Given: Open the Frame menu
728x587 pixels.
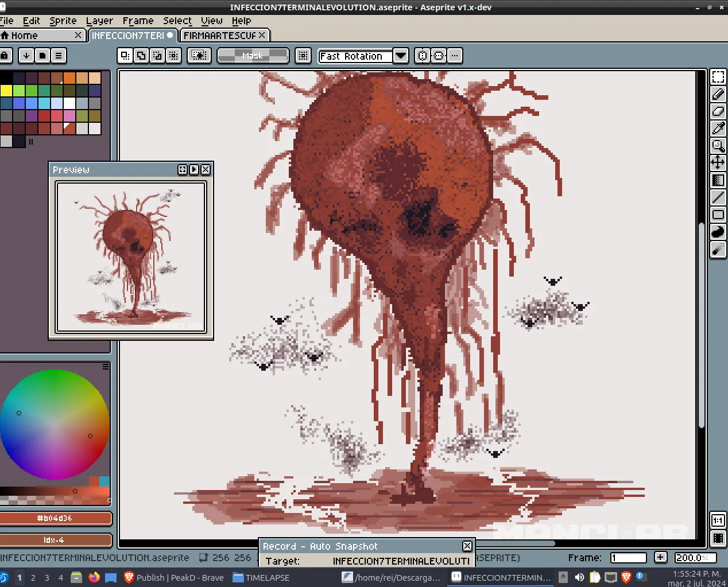Looking at the screenshot, I should click(x=138, y=21).
